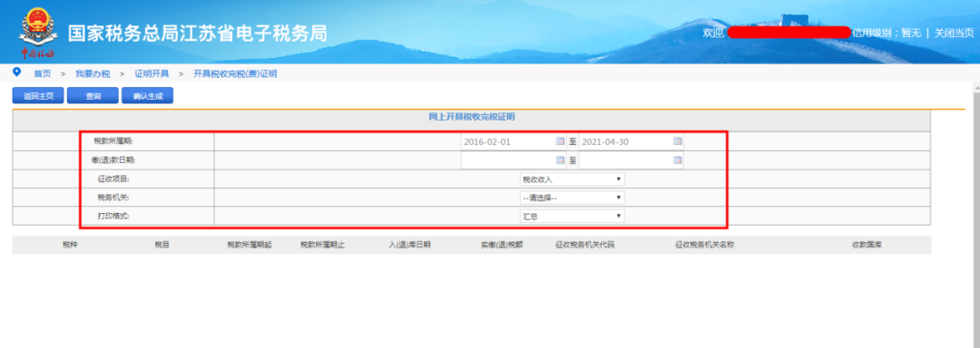This screenshot has height=348, width=980.
Task: Expand the 税务机关 dropdown showing --请选择--
Action: click(572, 198)
